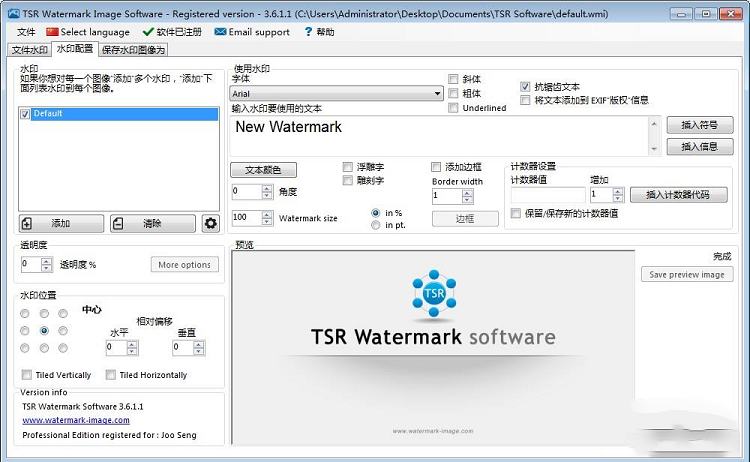Switch to the 水印配置 tab
The image size is (750, 462).
75,49
